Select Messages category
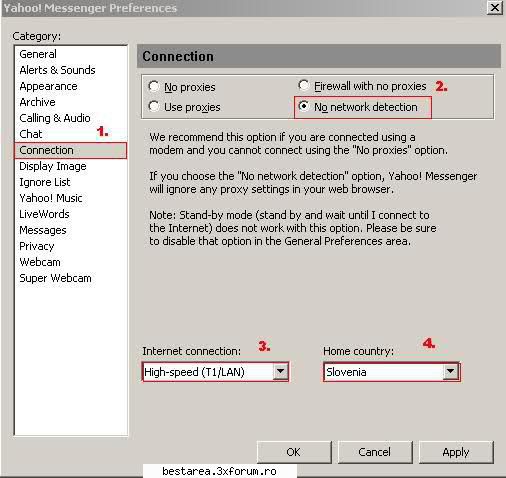The image size is (506, 478). coord(71,230)
